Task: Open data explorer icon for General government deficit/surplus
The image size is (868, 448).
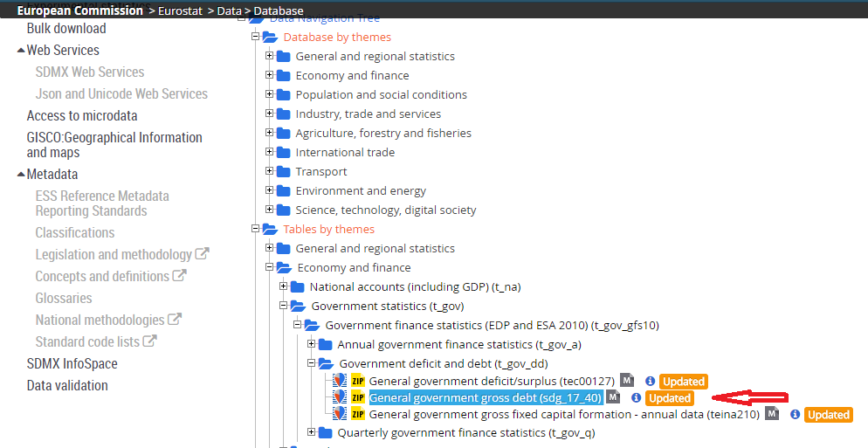Action: point(340,381)
